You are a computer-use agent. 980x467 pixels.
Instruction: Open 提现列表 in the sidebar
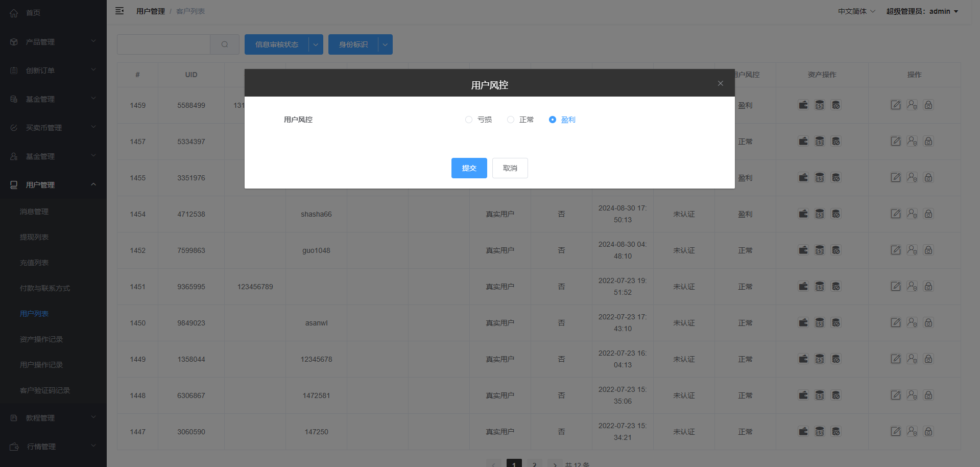tap(34, 237)
